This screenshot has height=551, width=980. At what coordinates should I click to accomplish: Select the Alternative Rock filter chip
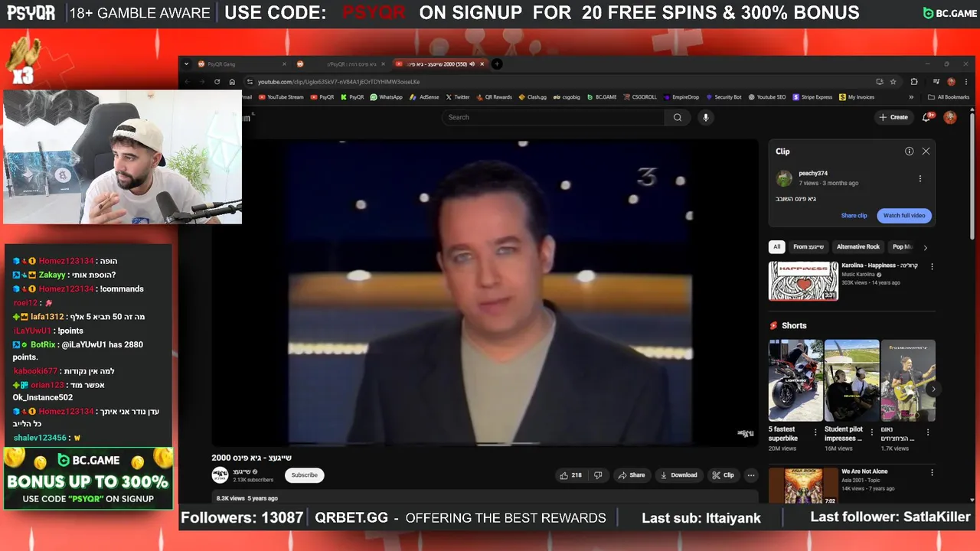click(x=858, y=247)
